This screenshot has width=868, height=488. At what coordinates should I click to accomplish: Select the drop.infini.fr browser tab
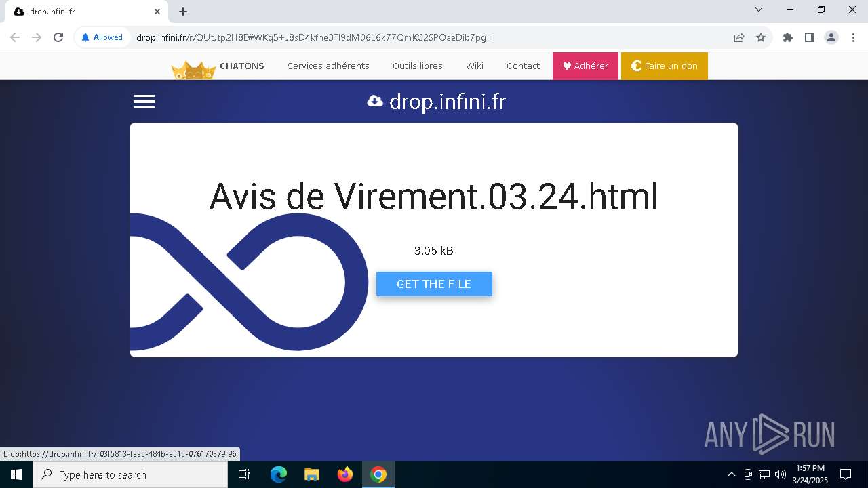click(85, 12)
